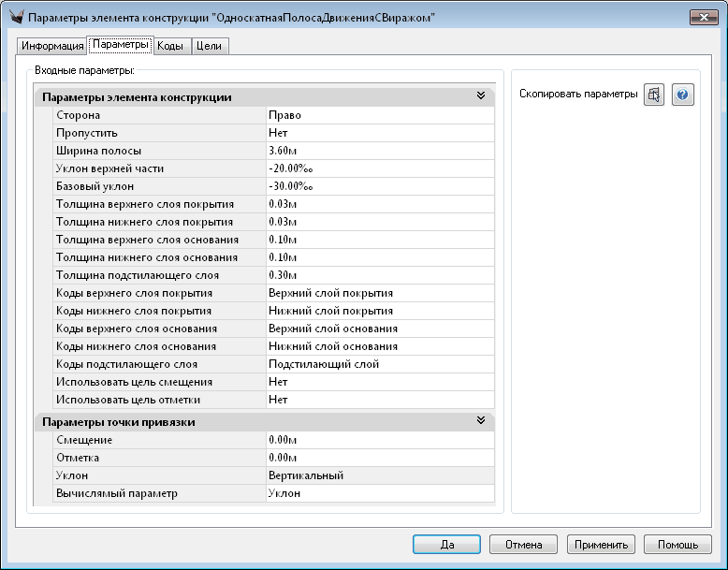Click the application icon in the title bar
The height and width of the screenshot is (570, 728).
(x=15, y=18)
